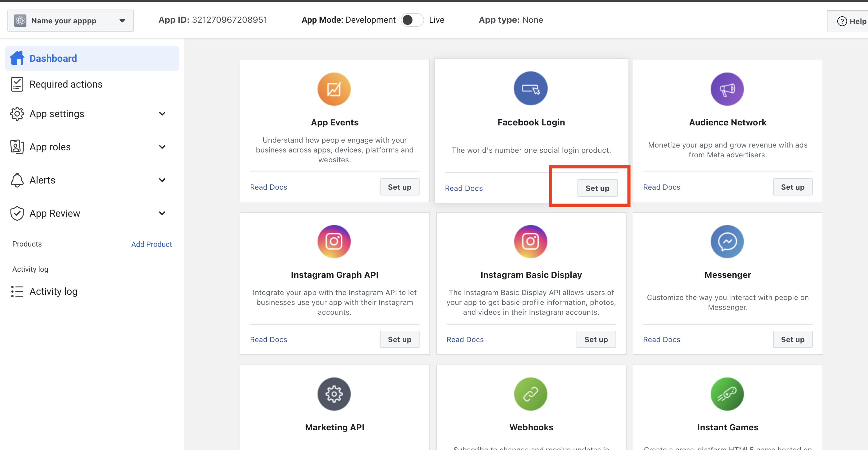Open Required actions in sidebar

tap(66, 84)
